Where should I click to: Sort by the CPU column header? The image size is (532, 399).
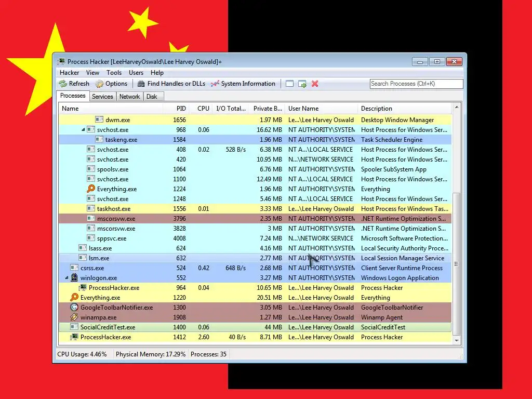coord(201,109)
